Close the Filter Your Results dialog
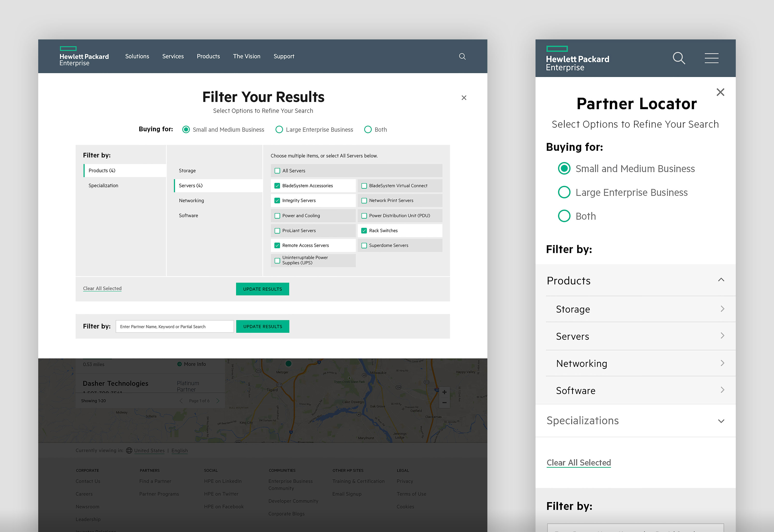This screenshot has height=532, width=774. [464, 98]
